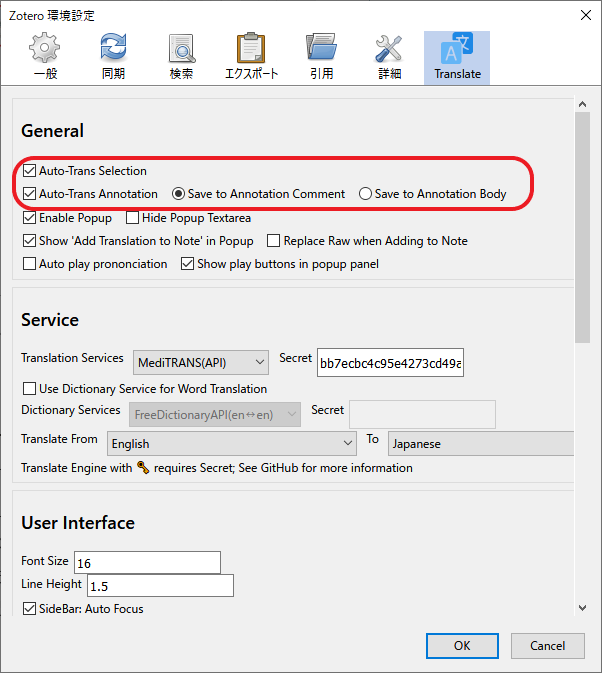
Task: Select the Translate preferences pane icon
Action: tap(457, 57)
